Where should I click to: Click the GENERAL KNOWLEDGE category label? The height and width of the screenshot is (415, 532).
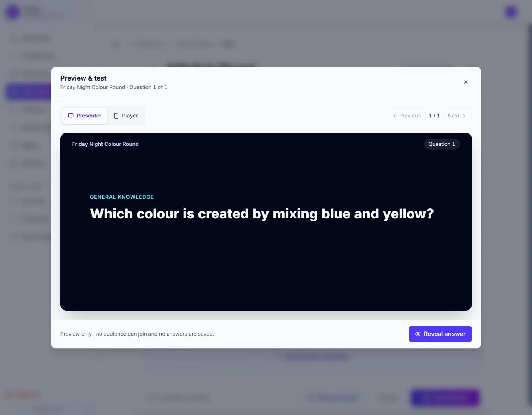pos(122,197)
